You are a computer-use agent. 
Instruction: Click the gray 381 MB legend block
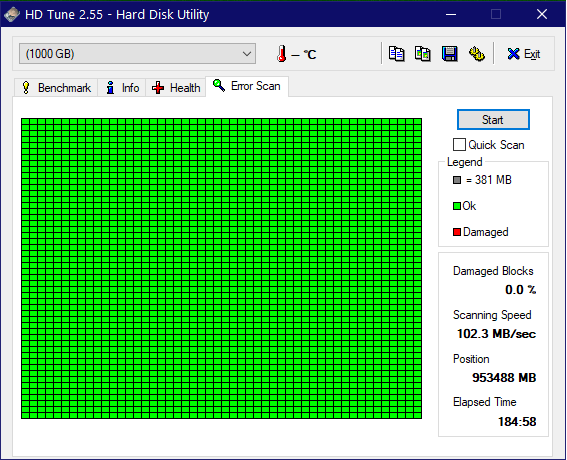click(457, 180)
